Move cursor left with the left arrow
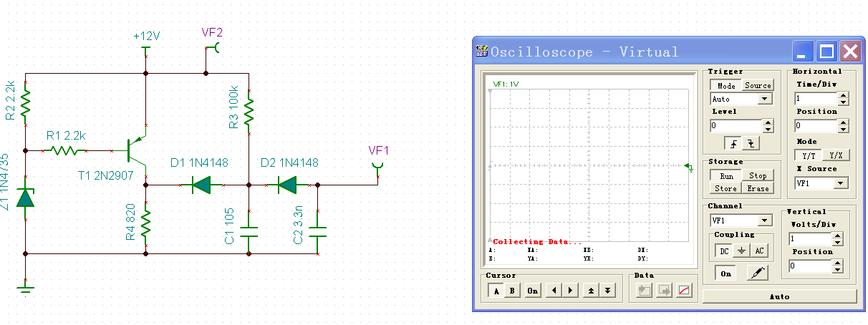The width and height of the screenshot is (868, 325). (x=553, y=291)
